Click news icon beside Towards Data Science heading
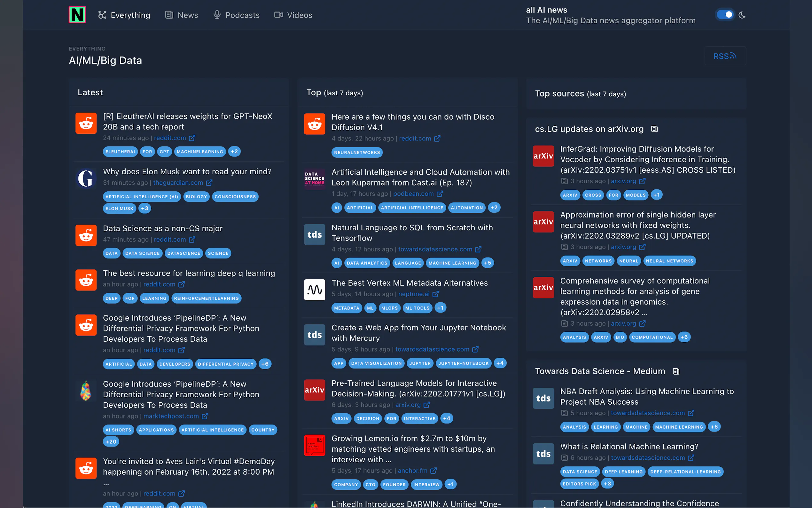Image resolution: width=812 pixels, height=508 pixels. [676, 371]
